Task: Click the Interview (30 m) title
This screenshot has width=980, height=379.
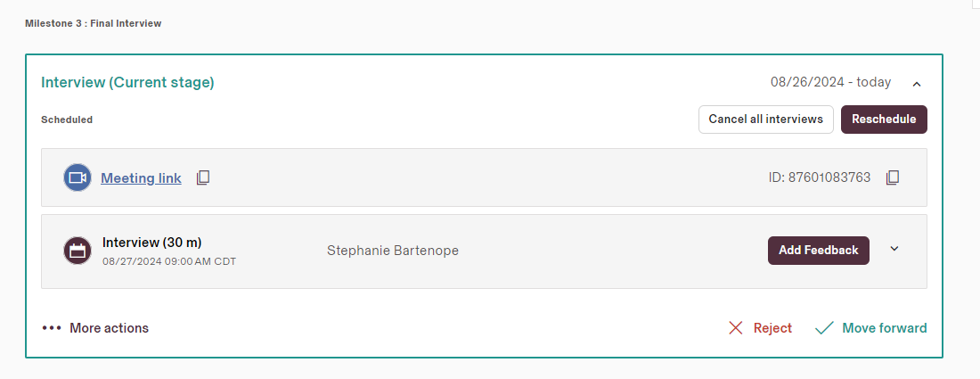Action: (151, 243)
